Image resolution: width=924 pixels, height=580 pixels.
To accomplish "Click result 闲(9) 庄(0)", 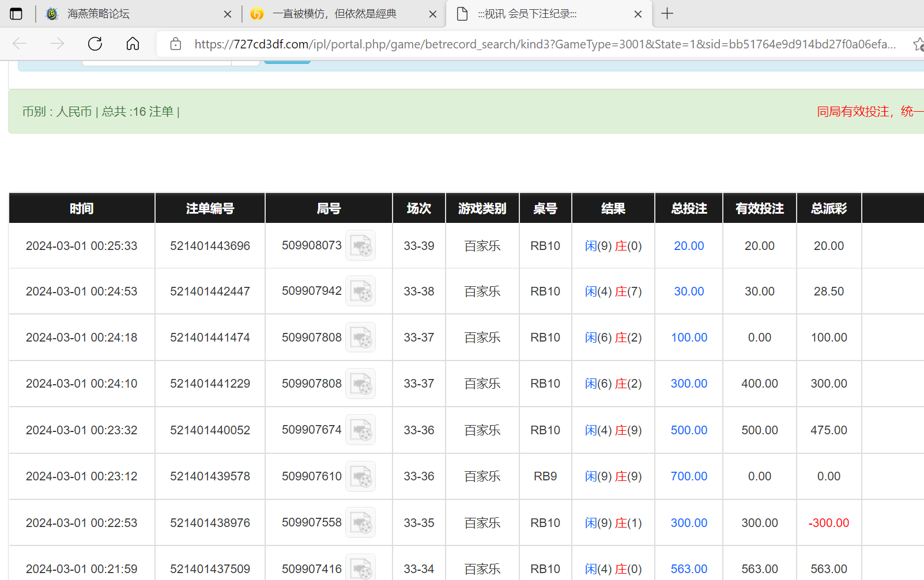I will click(613, 246).
